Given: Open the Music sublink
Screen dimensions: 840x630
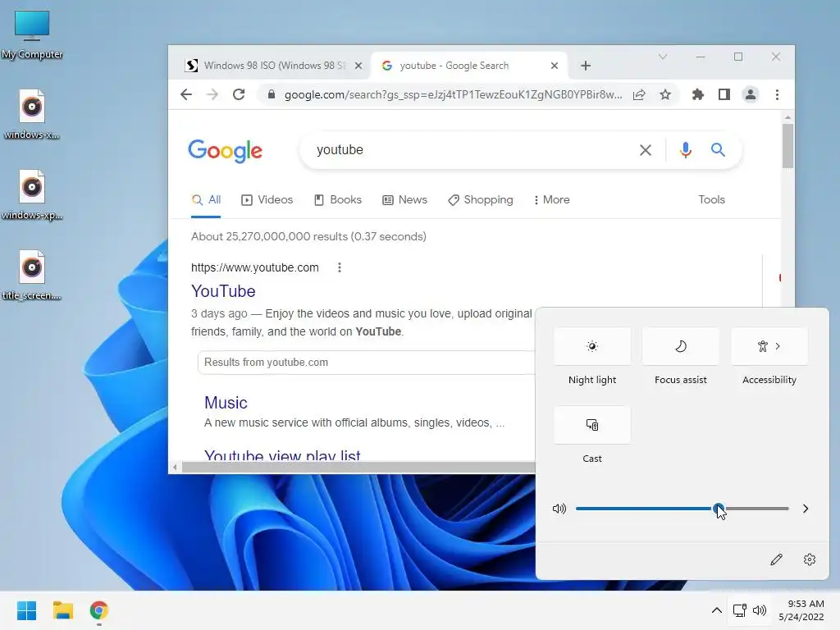Looking at the screenshot, I should coord(226,402).
